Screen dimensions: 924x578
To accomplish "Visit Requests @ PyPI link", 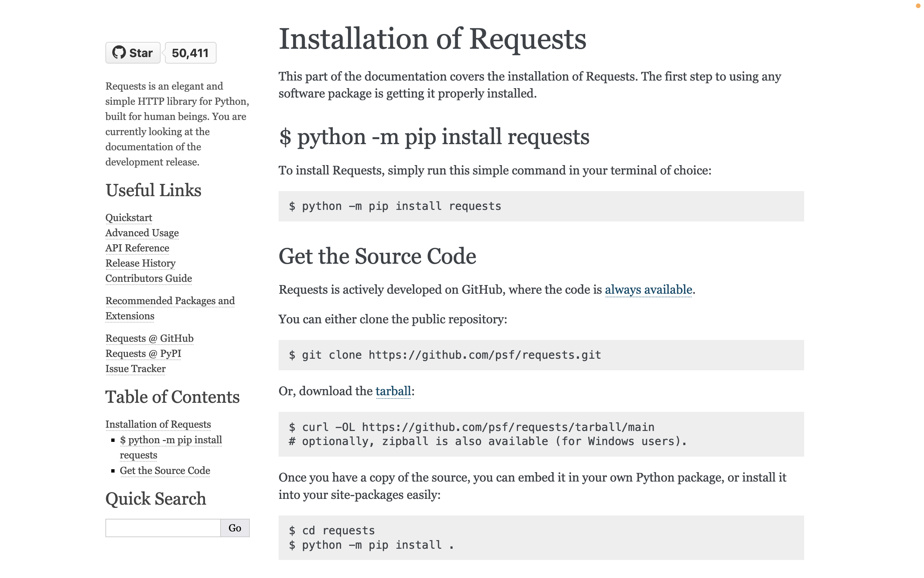I will tap(144, 354).
